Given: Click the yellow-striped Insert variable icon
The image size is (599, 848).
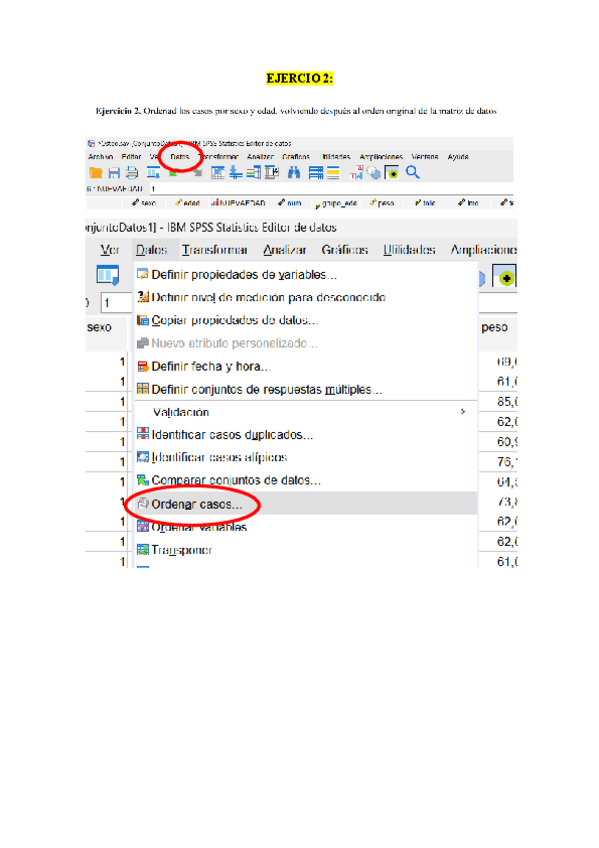Looking at the screenshot, I should tap(334, 173).
